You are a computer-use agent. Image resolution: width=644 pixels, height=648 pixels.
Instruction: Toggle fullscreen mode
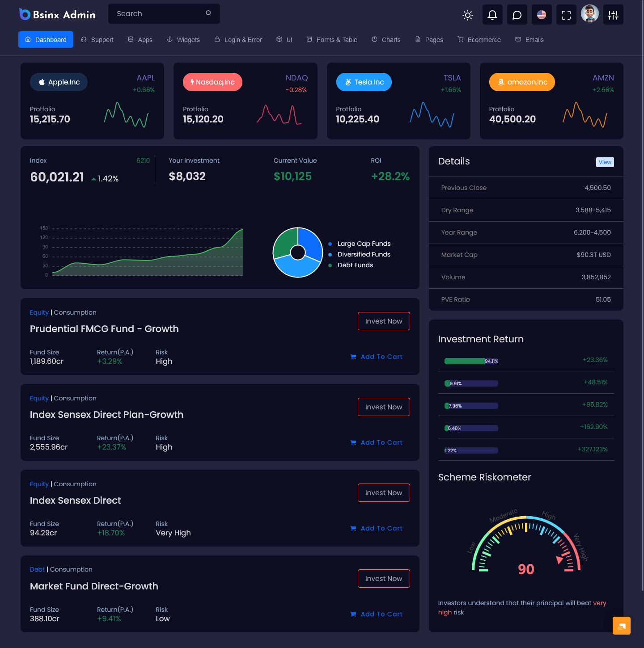(566, 15)
